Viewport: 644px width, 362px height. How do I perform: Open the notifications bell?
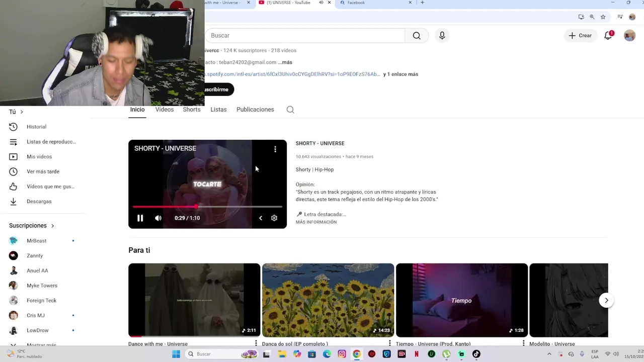(x=608, y=35)
